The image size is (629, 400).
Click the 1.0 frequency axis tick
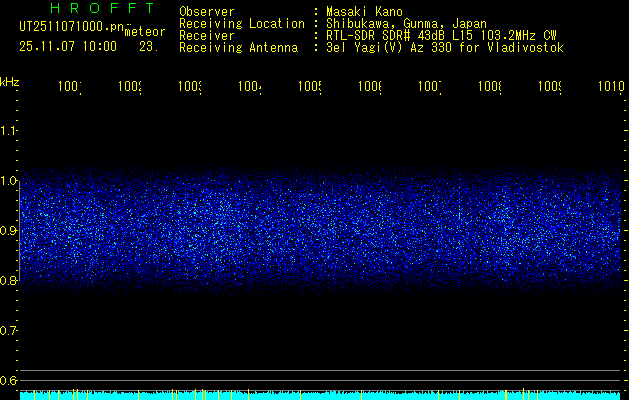tap(9, 181)
